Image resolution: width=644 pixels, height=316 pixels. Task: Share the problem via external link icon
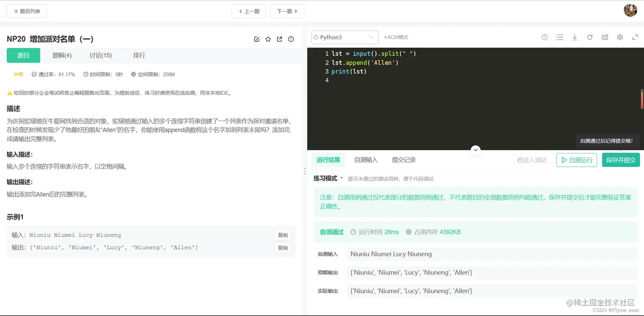[x=279, y=39]
